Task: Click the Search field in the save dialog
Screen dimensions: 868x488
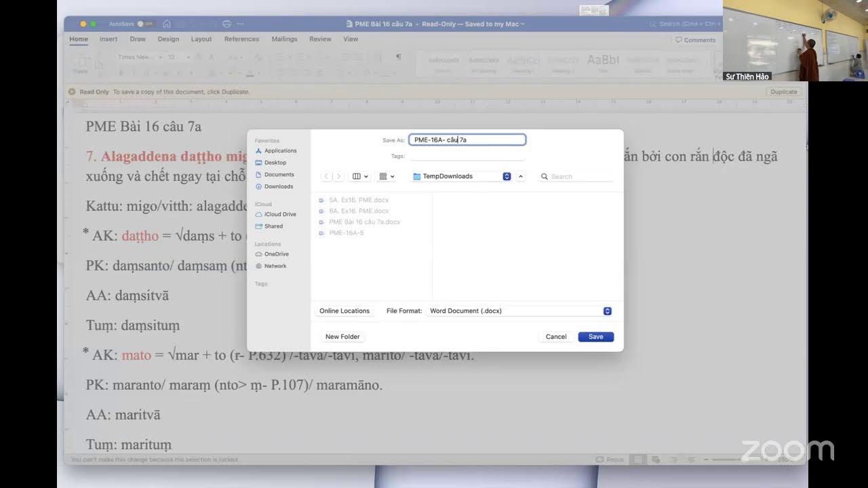Action: (576, 176)
